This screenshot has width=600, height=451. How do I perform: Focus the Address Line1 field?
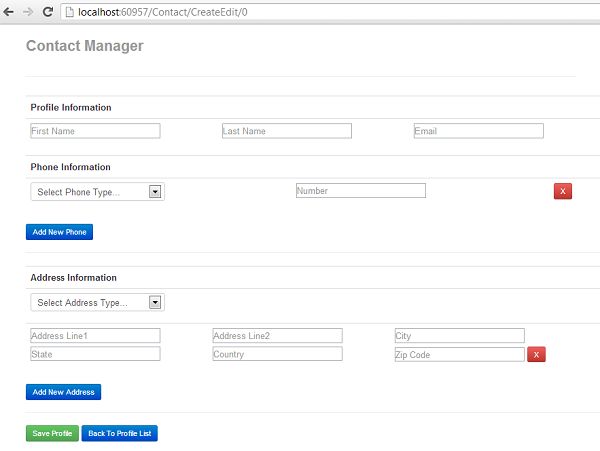(x=95, y=335)
